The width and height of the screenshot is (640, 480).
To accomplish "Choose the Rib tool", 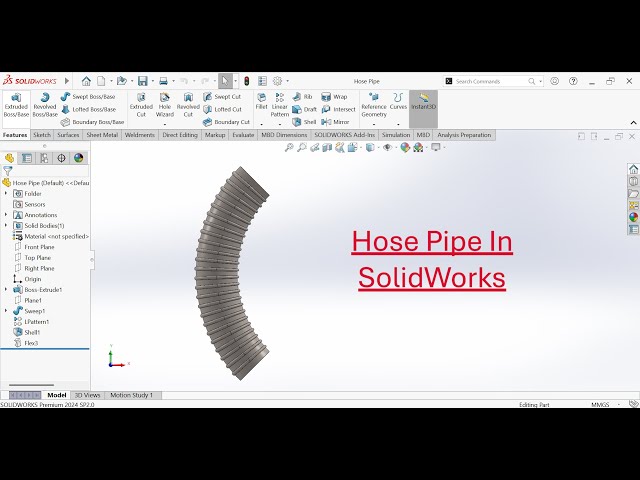I will click(302, 97).
